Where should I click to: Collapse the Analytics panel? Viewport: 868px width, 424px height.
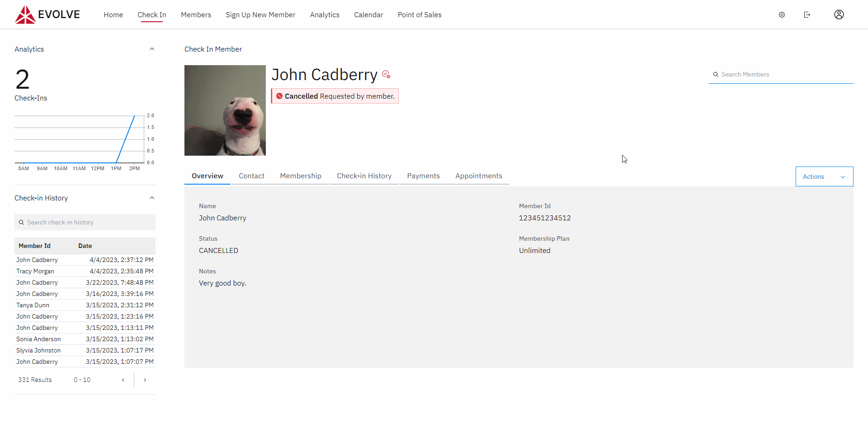coord(152,49)
